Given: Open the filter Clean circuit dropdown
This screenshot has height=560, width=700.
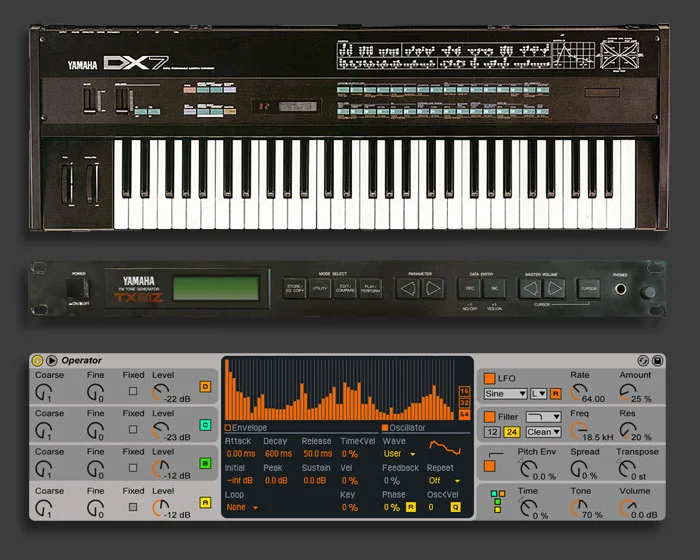Looking at the screenshot, I should 543,432.
